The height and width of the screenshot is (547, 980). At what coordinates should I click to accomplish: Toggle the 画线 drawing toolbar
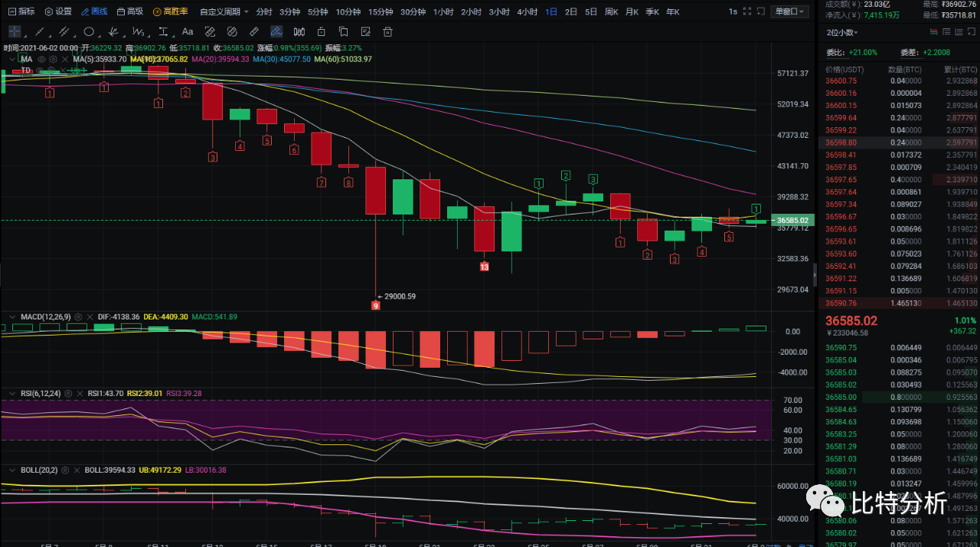click(94, 11)
